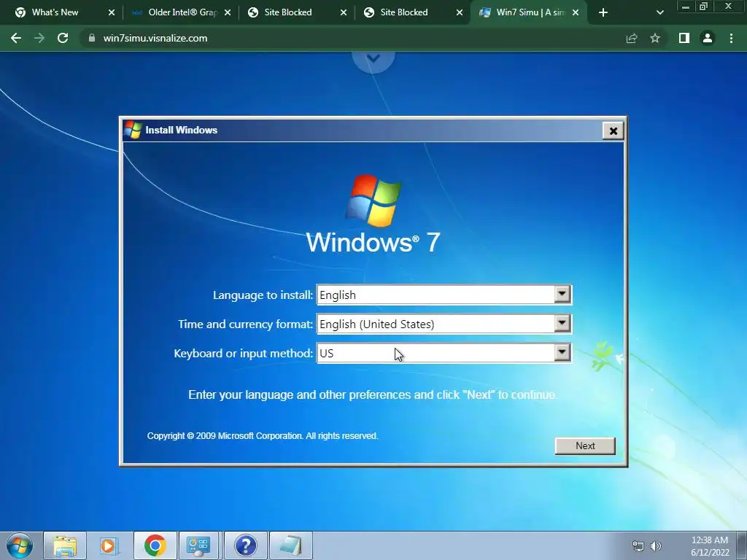The height and width of the screenshot is (560, 747).
Task: Open the Notepad taskbar icon
Action: tap(290, 545)
